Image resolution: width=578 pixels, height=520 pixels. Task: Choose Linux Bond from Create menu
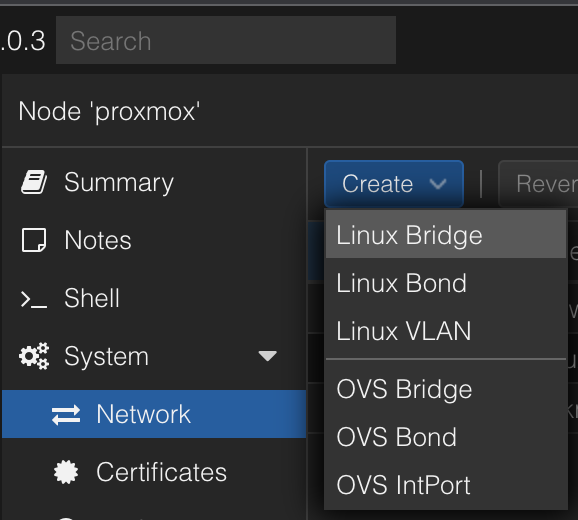[x=446, y=283]
